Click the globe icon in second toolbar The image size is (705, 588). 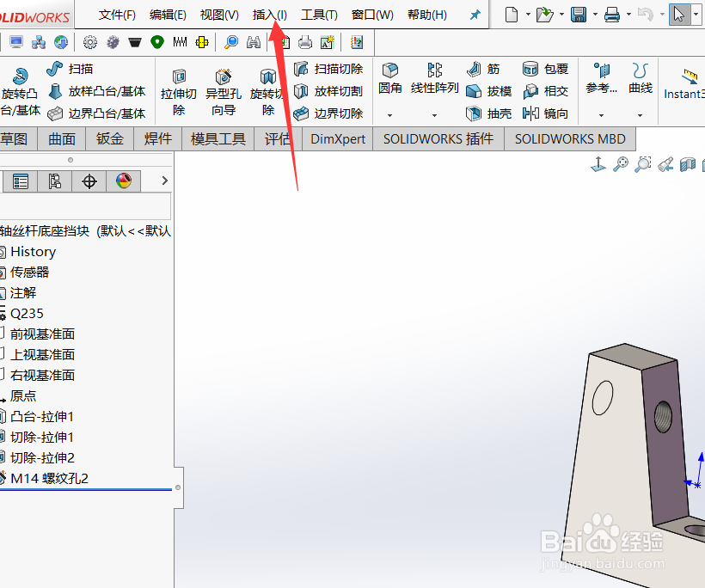(x=61, y=42)
